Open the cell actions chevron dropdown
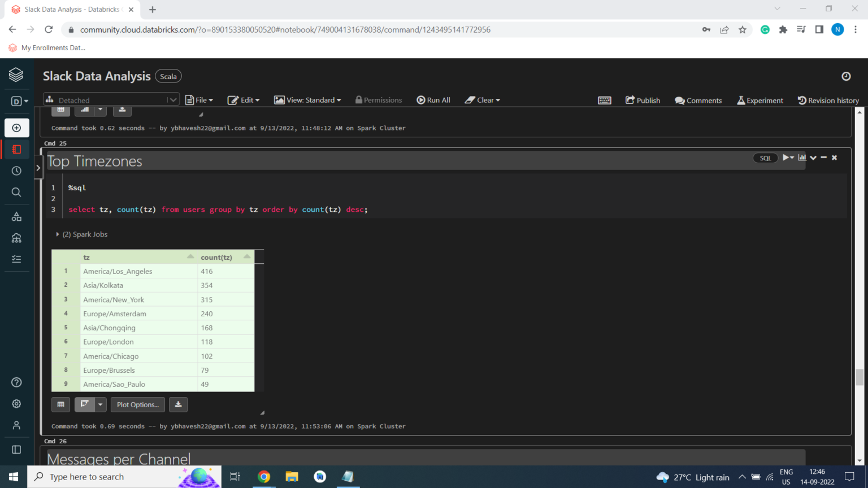This screenshot has width=868, height=488. [x=813, y=158]
